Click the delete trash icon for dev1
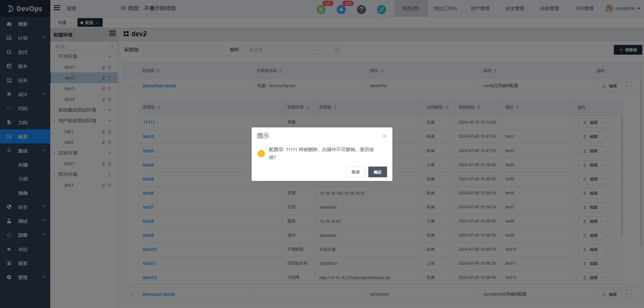Image resolution: width=644 pixels, height=308 pixels. (110, 67)
